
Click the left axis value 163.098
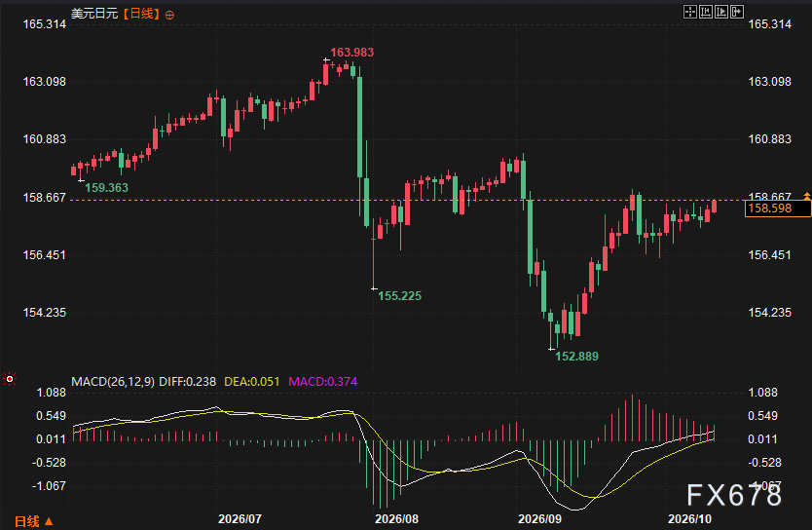click(x=45, y=82)
